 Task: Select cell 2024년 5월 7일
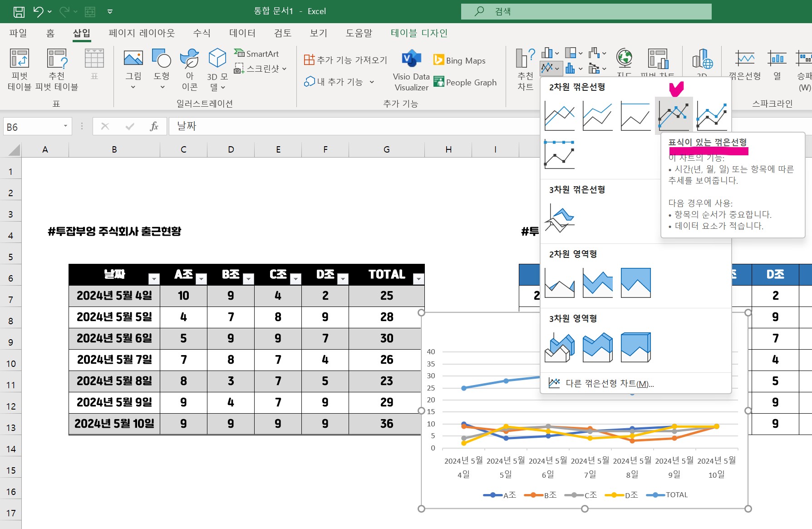[x=114, y=360]
